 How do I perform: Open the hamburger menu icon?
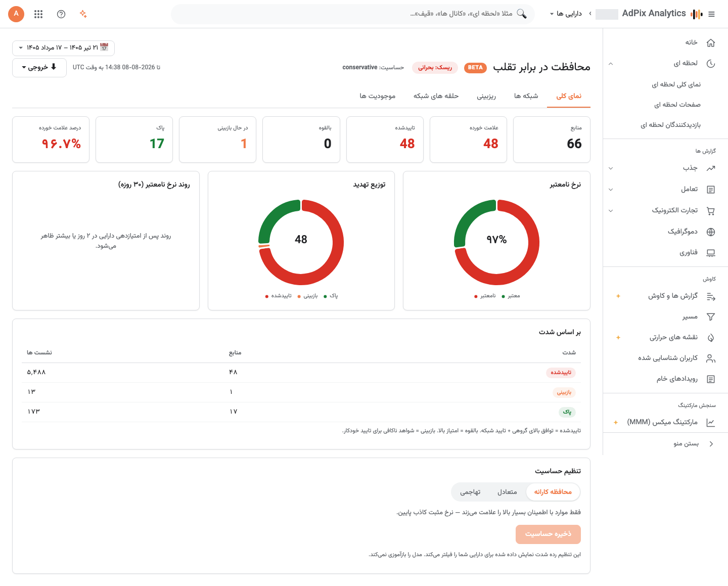pos(711,14)
